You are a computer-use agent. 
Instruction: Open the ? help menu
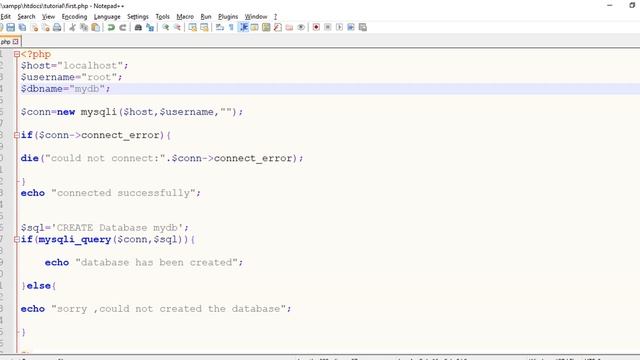tap(275, 17)
